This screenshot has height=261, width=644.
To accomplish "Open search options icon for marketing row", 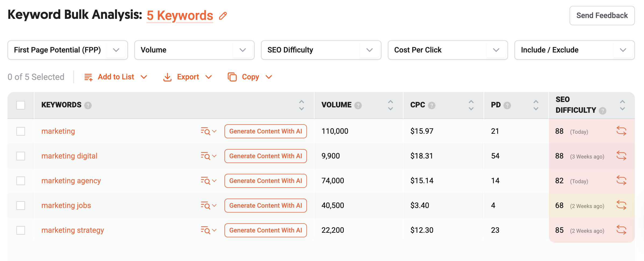I will [x=209, y=131].
